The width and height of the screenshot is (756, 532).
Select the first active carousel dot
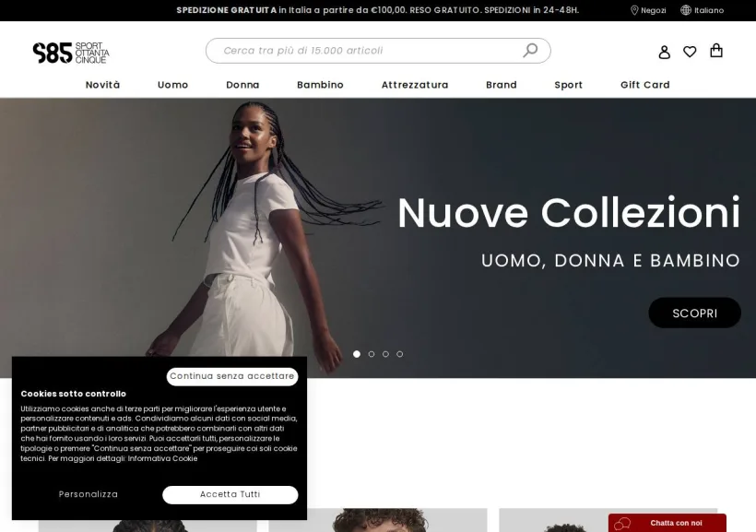pos(357,354)
